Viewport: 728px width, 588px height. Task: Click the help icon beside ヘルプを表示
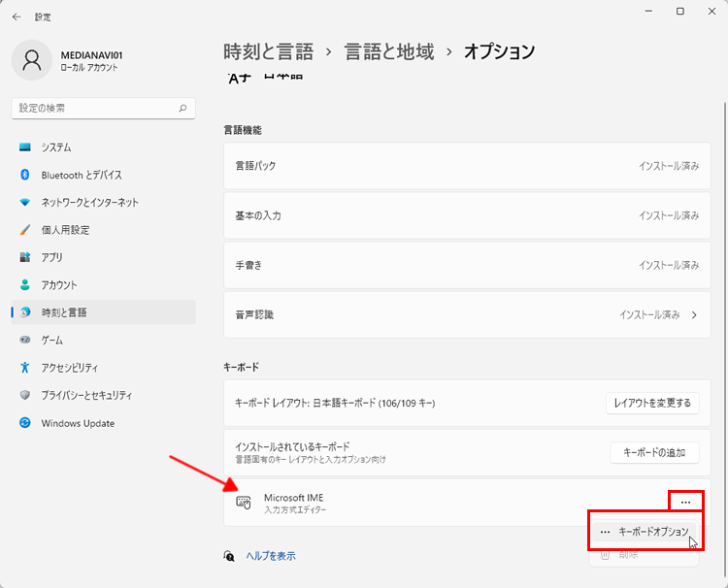[229, 556]
